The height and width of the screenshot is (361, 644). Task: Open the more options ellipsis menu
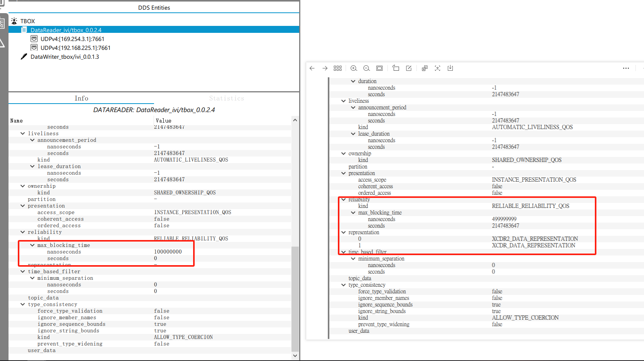pos(626,68)
